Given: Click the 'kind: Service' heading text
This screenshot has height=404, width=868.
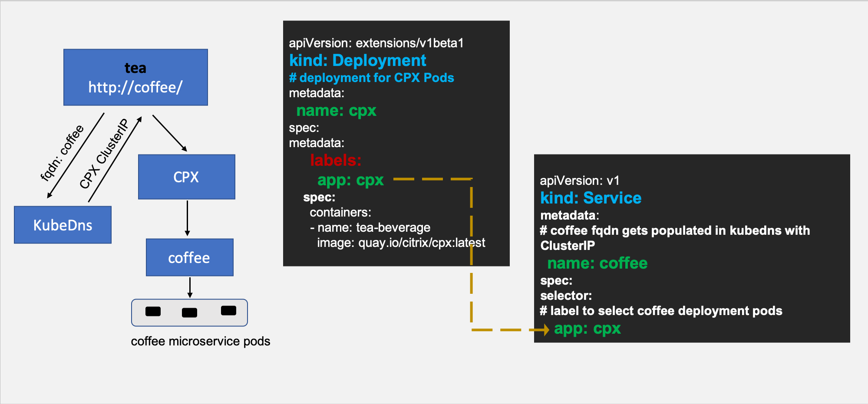Looking at the screenshot, I should [591, 198].
